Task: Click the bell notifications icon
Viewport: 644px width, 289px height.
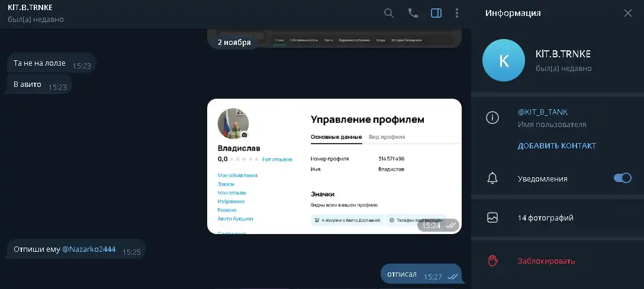Action: click(492, 178)
